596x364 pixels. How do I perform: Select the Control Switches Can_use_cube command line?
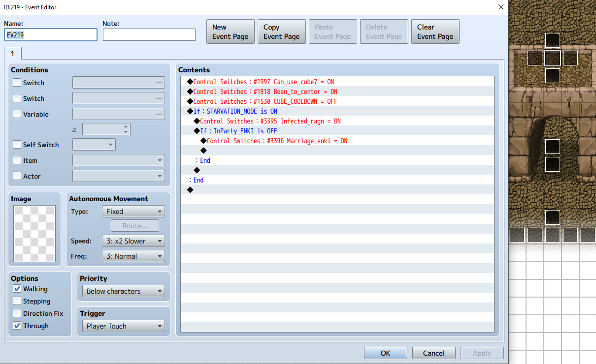(264, 82)
